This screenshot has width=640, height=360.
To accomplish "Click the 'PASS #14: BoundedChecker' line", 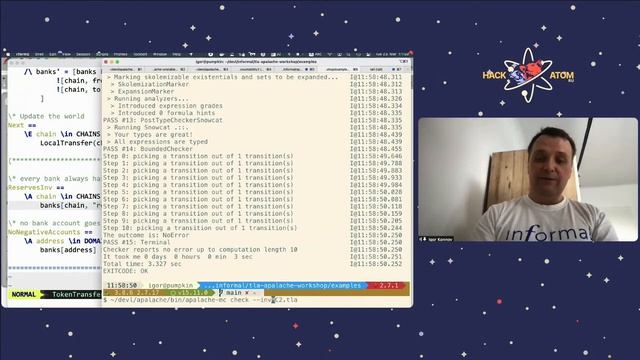I will click(148, 149).
